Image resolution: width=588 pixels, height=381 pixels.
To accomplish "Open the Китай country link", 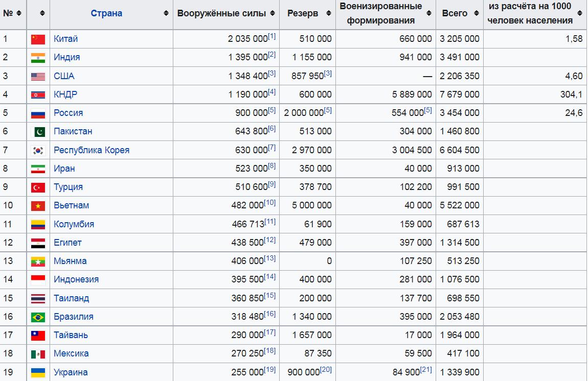I will pyautogui.click(x=65, y=39).
